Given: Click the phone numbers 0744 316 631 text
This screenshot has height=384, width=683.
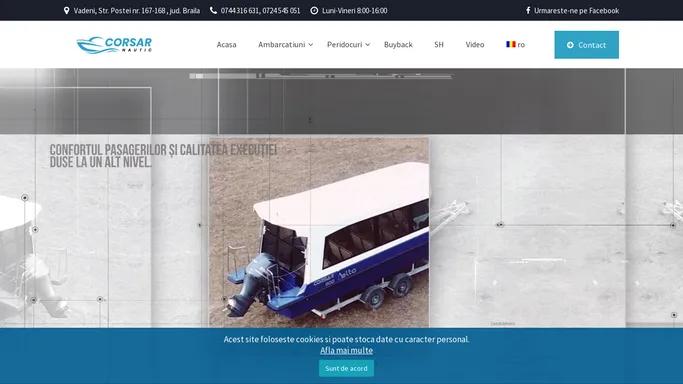Looking at the screenshot, I should pyautogui.click(x=260, y=10).
